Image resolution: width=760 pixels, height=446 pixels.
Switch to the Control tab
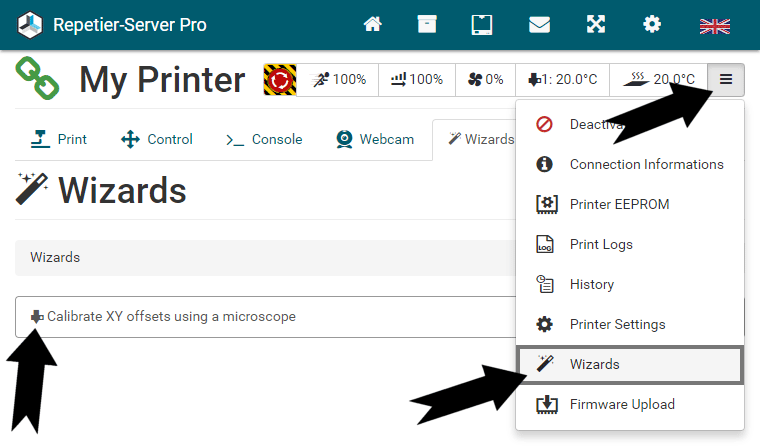157,139
